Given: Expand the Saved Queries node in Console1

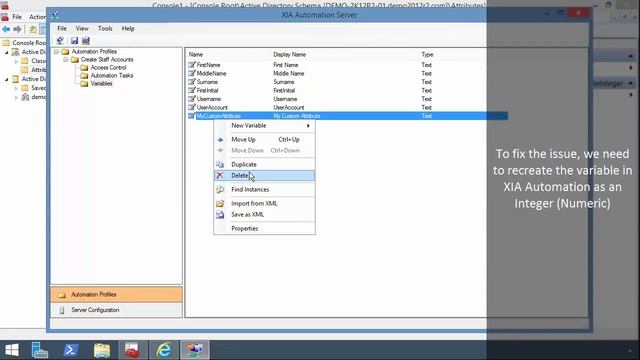Looking at the screenshot, I should [16, 88].
